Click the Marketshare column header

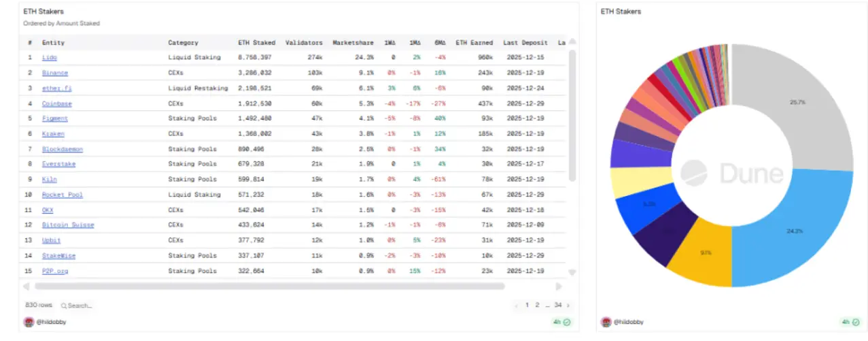click(353, 42)
